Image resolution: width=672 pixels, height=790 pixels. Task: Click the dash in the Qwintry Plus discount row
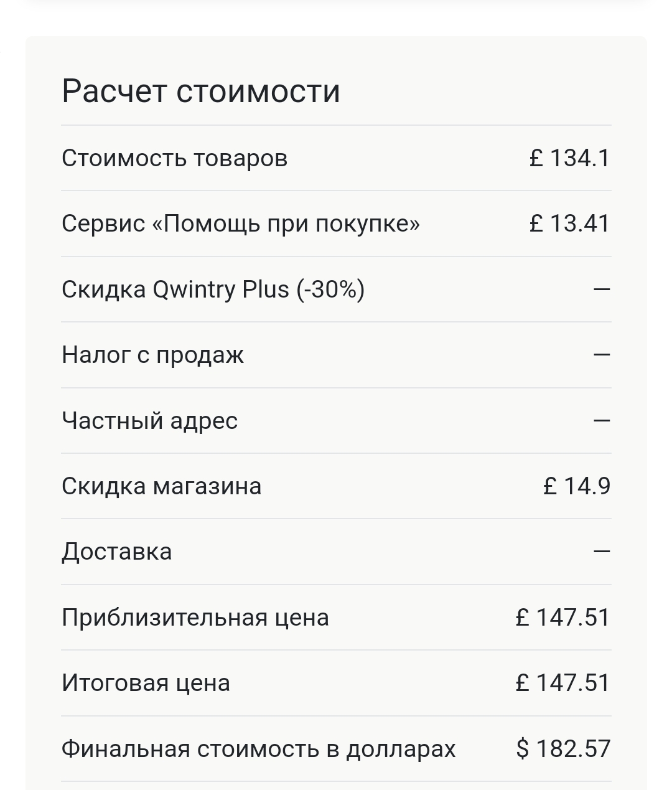602,289
